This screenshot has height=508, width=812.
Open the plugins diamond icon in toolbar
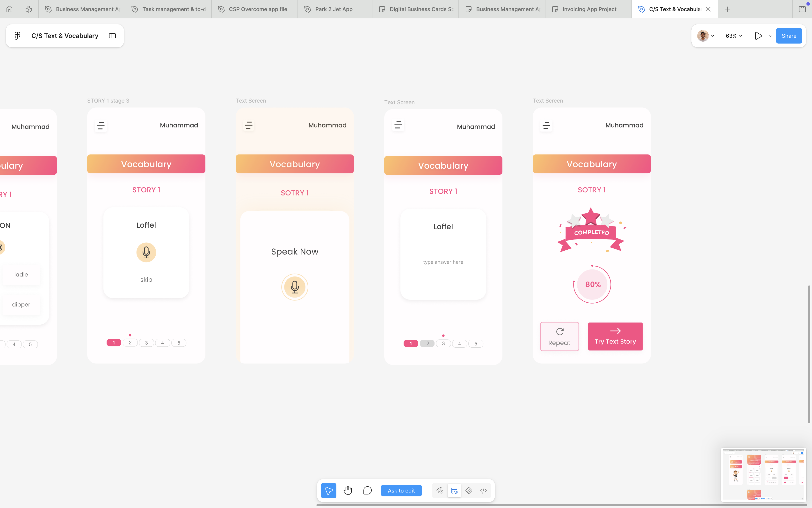[469, 491]
